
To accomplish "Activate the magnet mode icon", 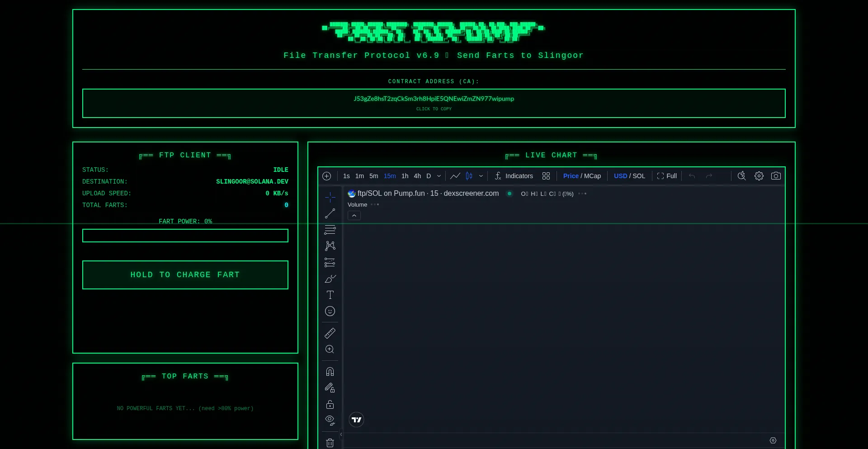I will [330, 372].
